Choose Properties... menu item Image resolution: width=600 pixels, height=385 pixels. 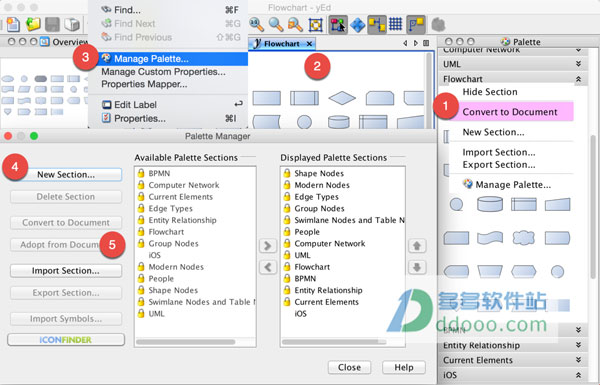(x=168, y=118)
